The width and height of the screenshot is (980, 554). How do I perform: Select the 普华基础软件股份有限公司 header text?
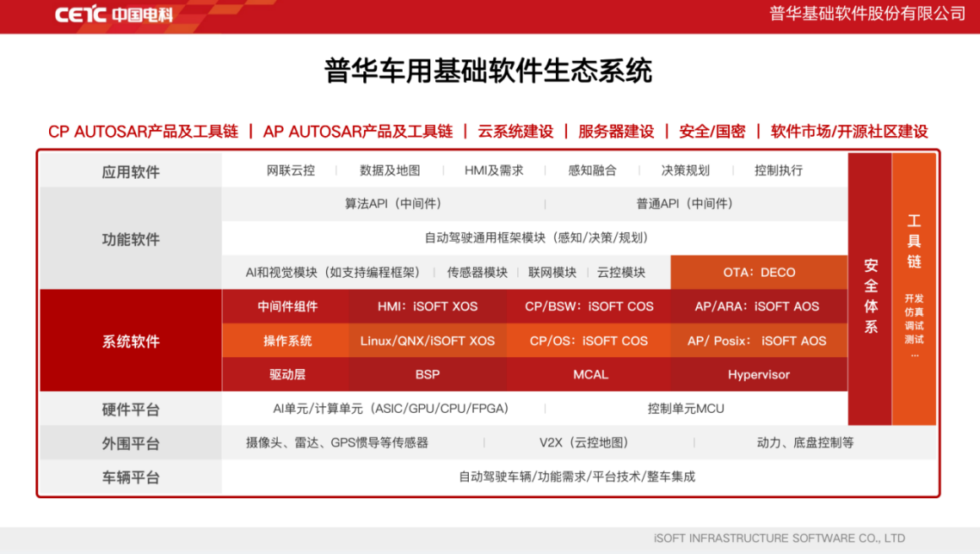click(x=867, y=14)
